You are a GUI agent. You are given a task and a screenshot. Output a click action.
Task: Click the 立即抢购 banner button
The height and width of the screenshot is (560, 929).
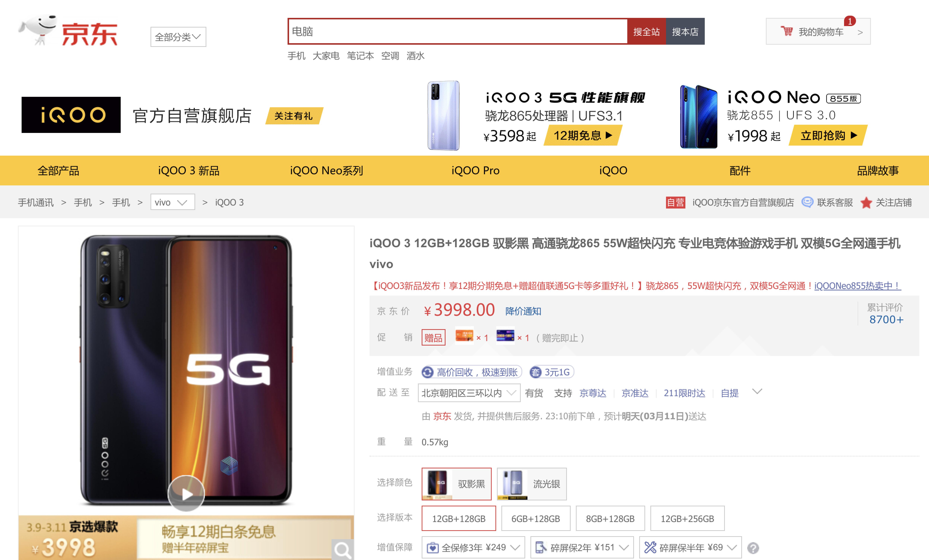(x=828, y=135)
